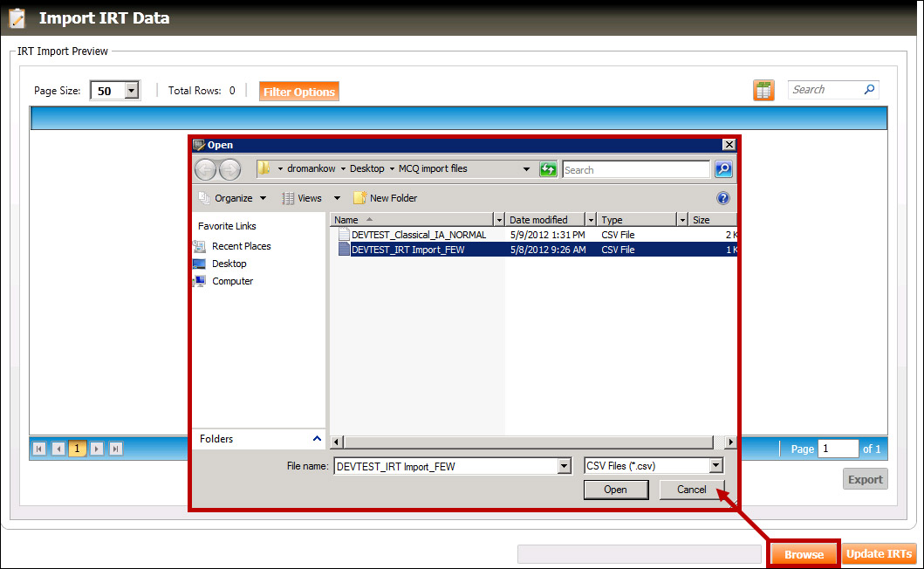
Task: Go to last page of grid
Action: [x=115, y=449]
